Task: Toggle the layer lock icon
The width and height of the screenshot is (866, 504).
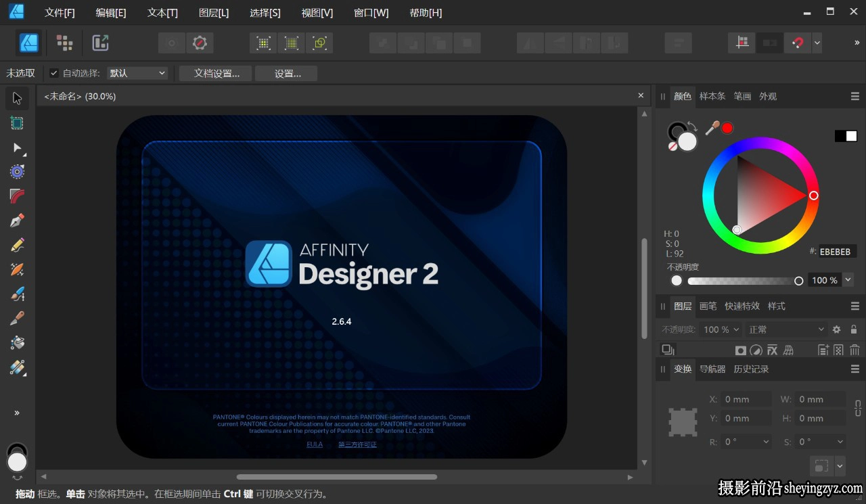Action: coord(854,329)
